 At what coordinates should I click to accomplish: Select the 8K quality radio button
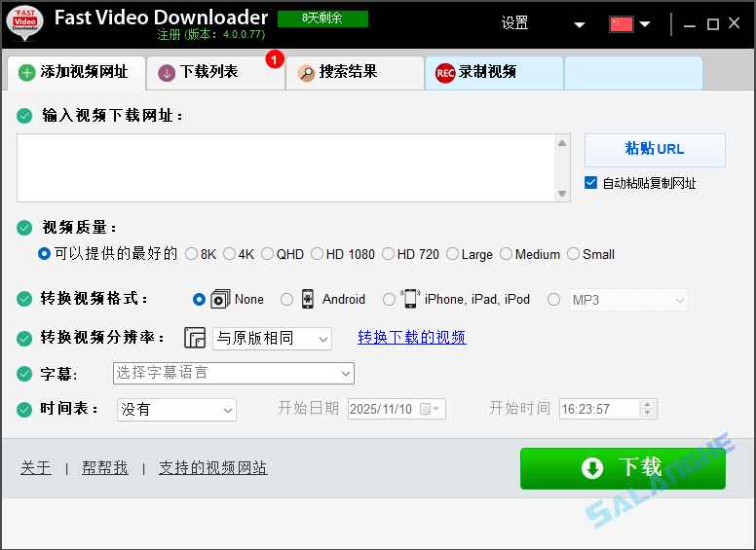[191, 254]
